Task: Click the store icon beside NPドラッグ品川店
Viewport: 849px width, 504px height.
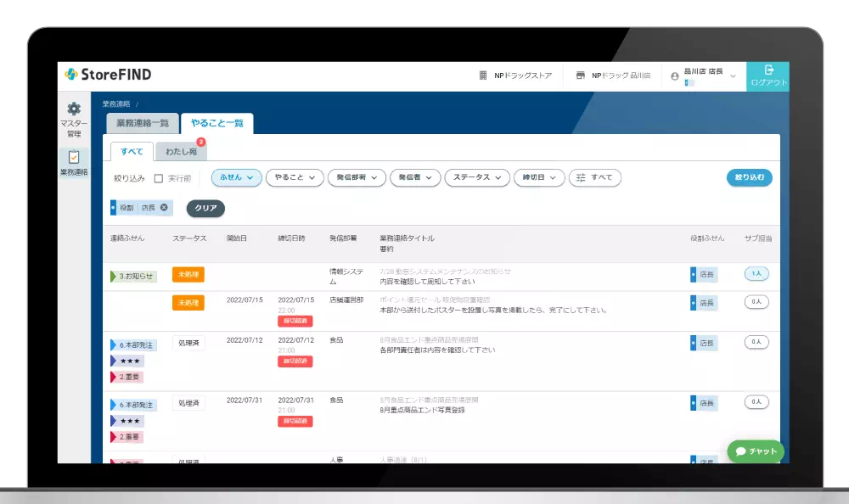Action: pos(581,76)
